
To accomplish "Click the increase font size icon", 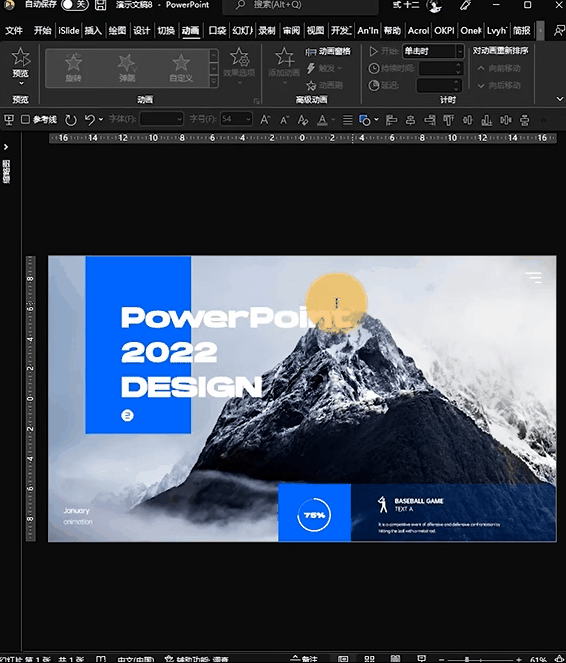I will pyautogui.click(x=265, y=120).
